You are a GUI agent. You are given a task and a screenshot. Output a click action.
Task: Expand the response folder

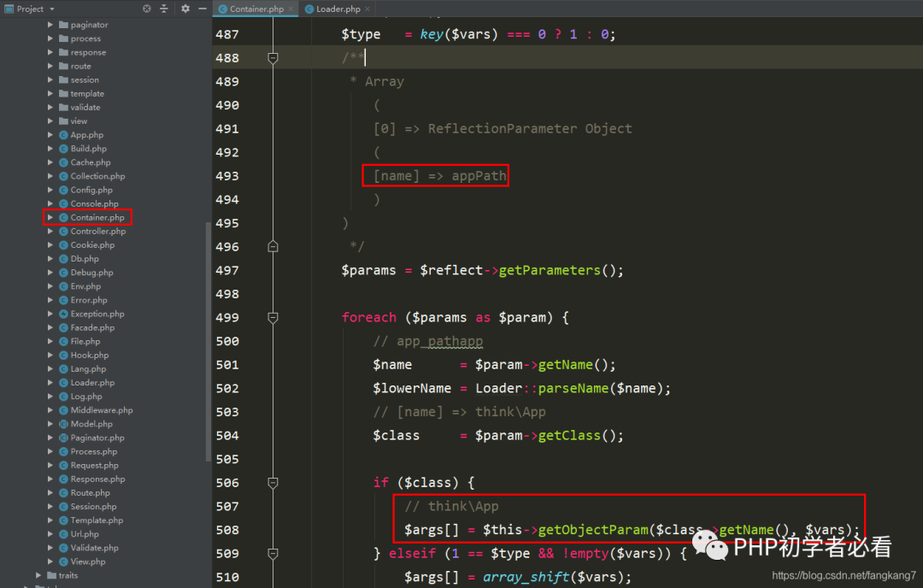coord(50,52)
